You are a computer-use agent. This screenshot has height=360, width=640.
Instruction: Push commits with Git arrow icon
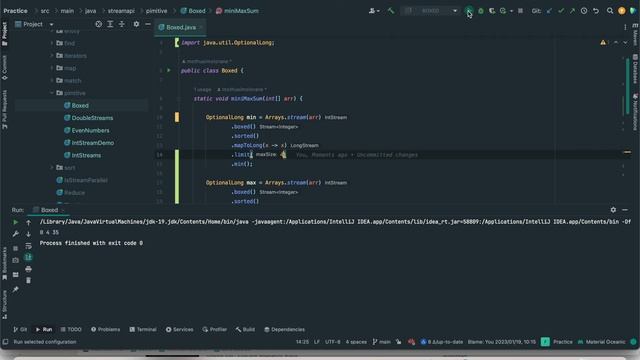tap(572, 11)
